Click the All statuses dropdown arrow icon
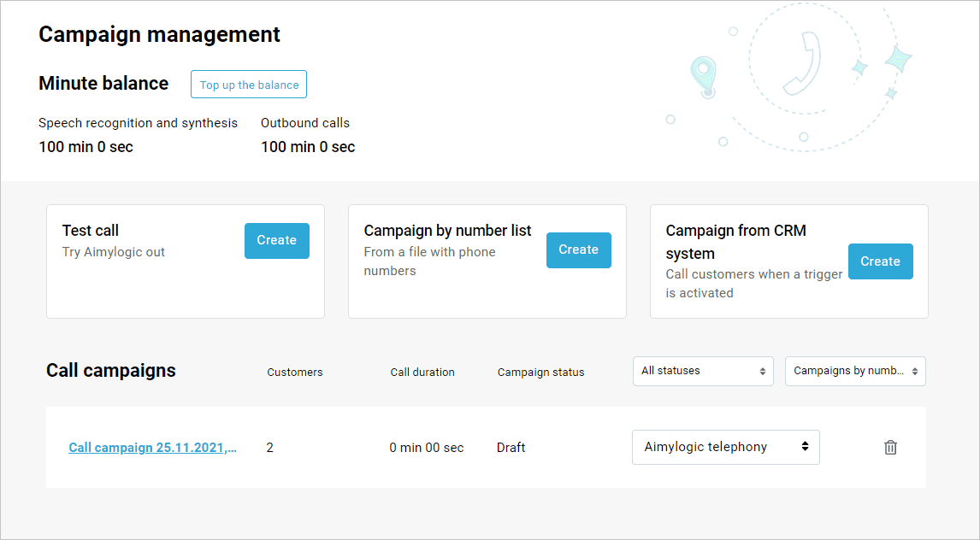Image resolution: width=980 pixels, height=540 pixels. point(763,371)
